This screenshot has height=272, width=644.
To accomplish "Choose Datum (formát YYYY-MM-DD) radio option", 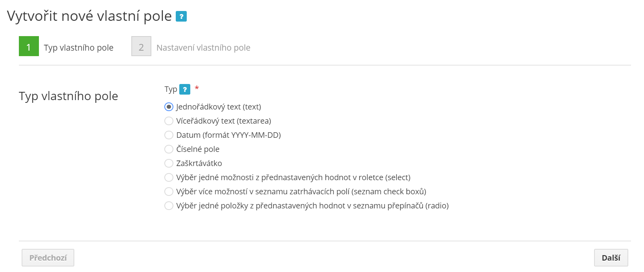I will 169,135.
